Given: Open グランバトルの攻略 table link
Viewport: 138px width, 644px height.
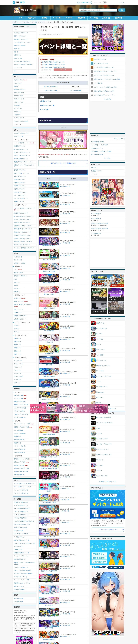Looking at the screenshot, I should coord(75,90).
